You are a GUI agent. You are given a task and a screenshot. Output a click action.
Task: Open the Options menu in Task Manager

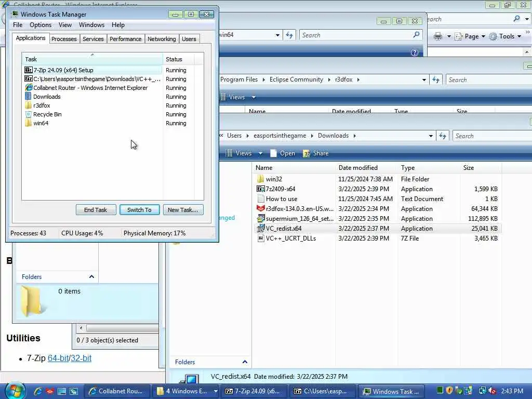tap(41, 25)
